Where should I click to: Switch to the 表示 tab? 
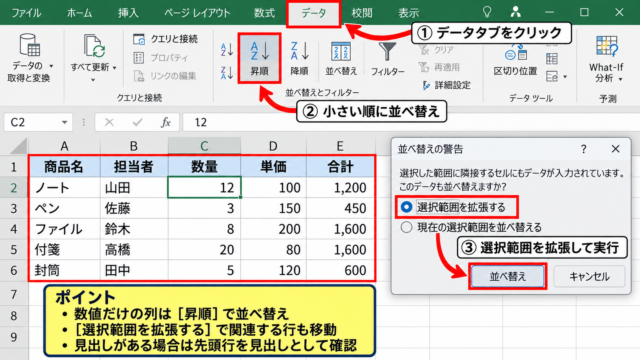tap(409, 13)
